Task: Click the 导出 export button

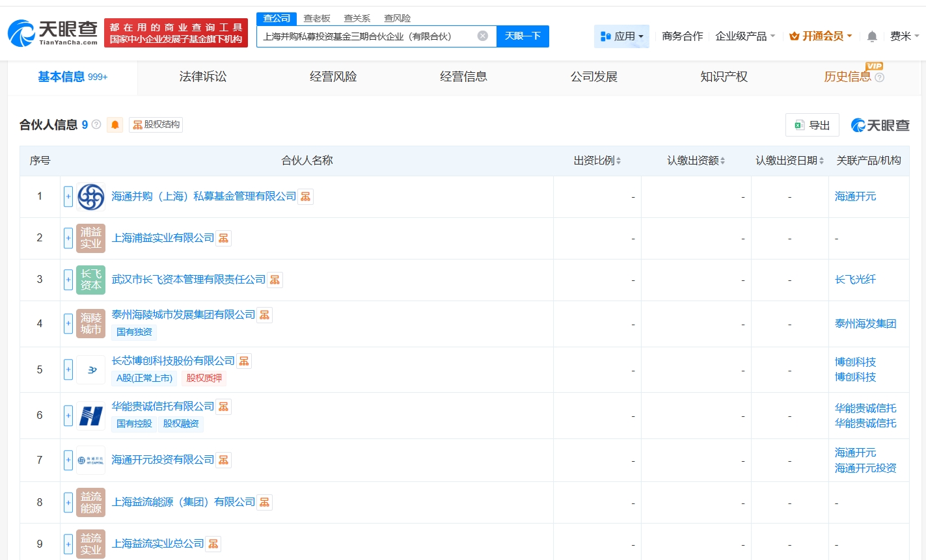Action: point(812,125)
